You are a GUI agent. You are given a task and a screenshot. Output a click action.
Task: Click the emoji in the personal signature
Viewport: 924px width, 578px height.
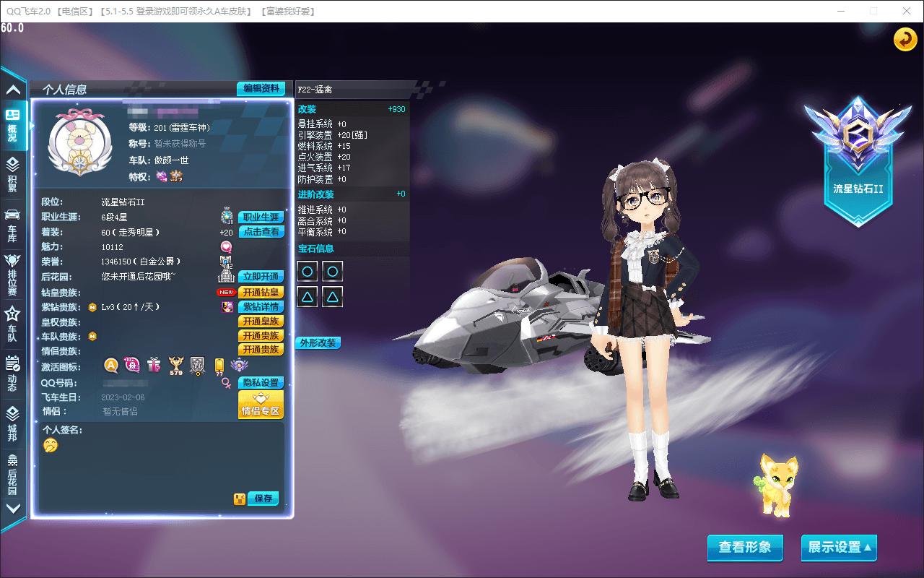[50, 445]
